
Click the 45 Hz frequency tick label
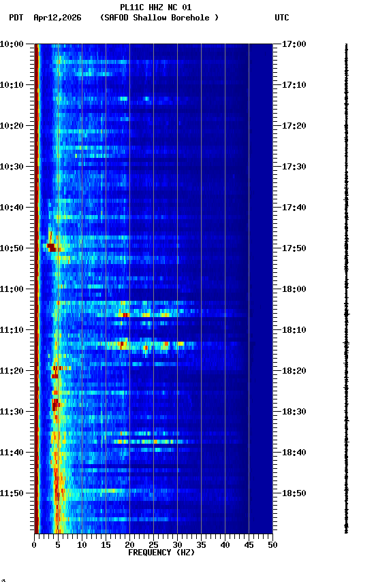click(249, 545)
